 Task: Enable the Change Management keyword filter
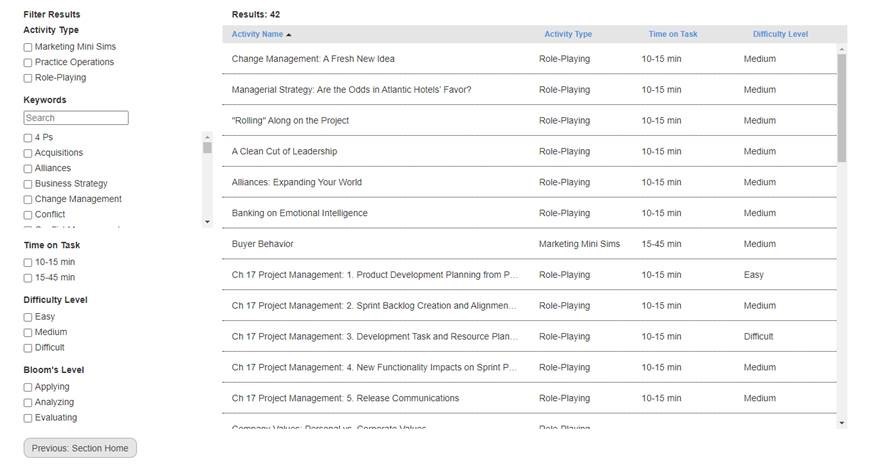tap(28, 199)
